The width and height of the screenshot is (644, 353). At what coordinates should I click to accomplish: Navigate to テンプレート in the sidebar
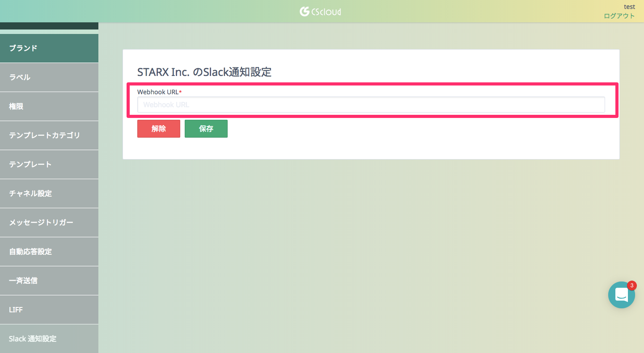click(49, 164)
